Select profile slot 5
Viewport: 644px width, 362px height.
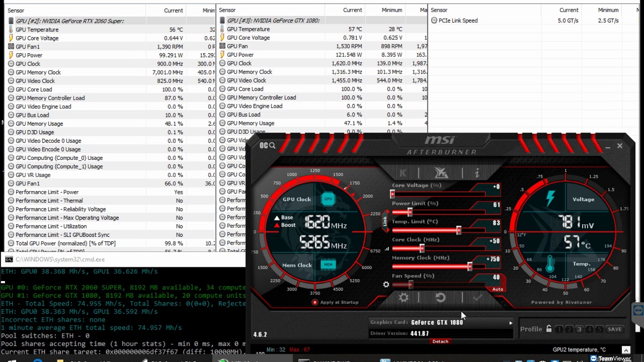[599, 329]
